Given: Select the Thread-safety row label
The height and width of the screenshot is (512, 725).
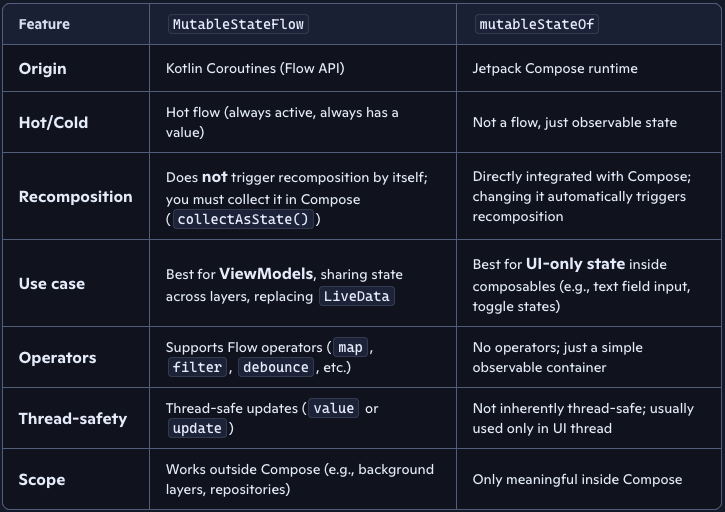Looking at the screenshot, I should pyautogui.click(x=73, y=418).
